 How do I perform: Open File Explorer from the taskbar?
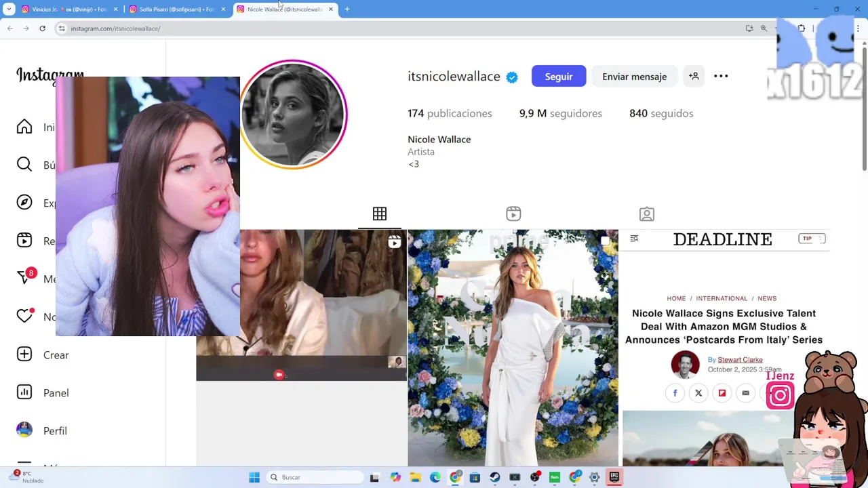[x=415, y=477]
